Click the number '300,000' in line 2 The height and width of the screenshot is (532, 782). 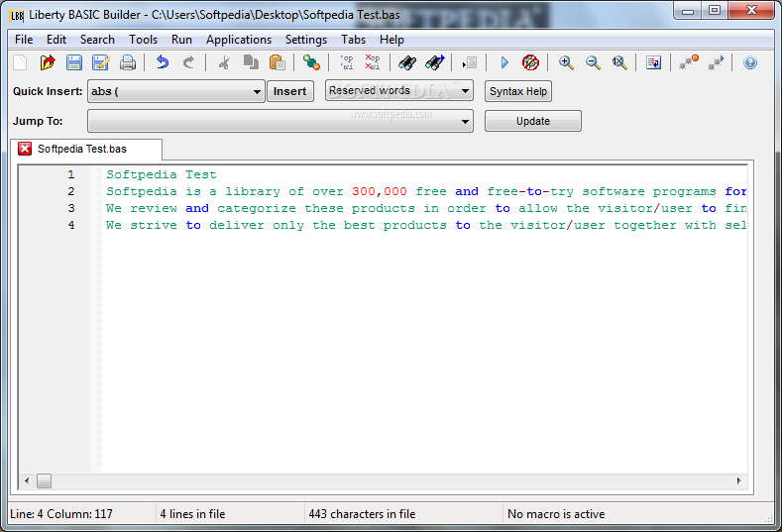[380, 191]
